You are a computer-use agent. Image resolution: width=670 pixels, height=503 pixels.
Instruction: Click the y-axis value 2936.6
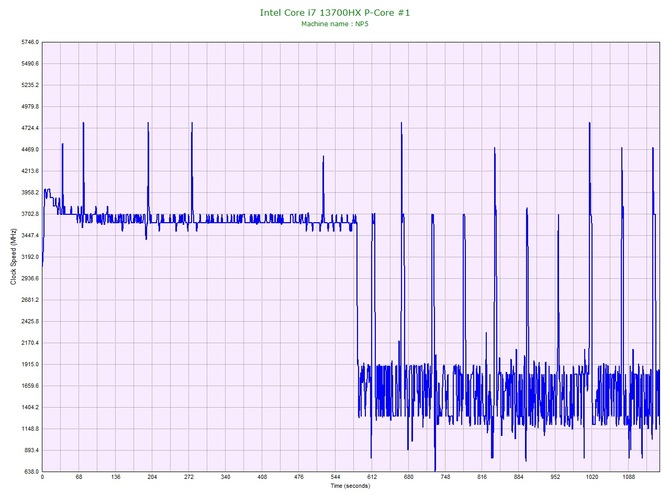(30, 278)
